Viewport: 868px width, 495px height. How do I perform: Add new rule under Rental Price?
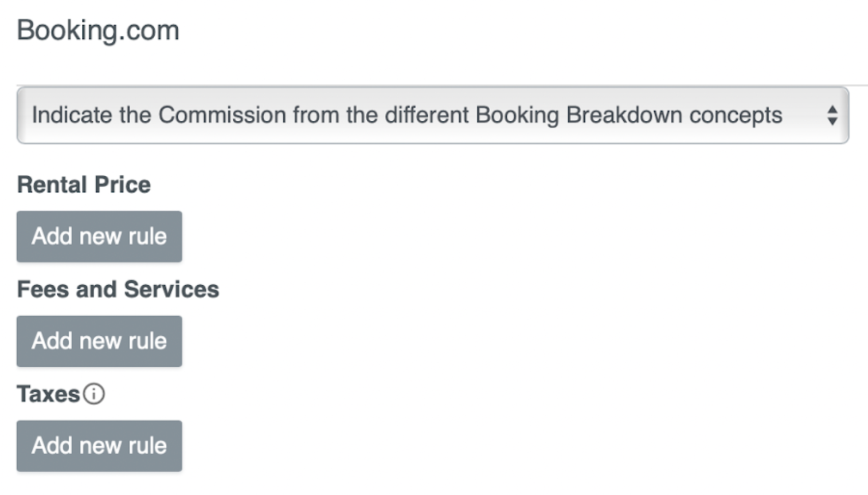99,237
